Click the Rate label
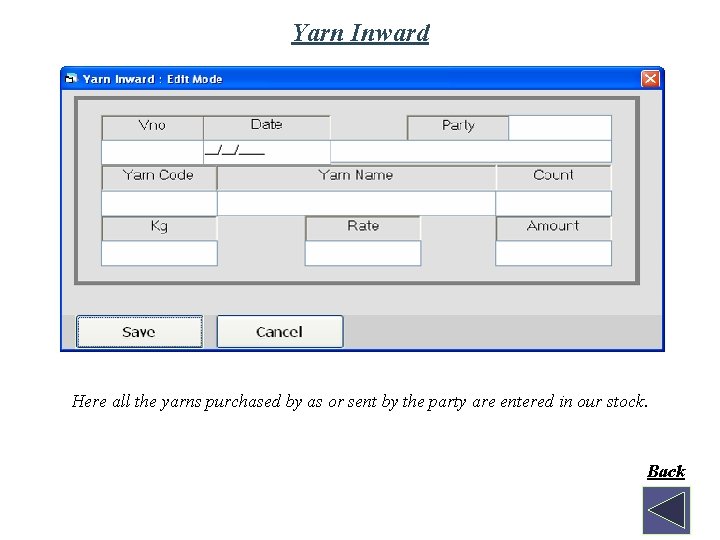 [363, 228]
